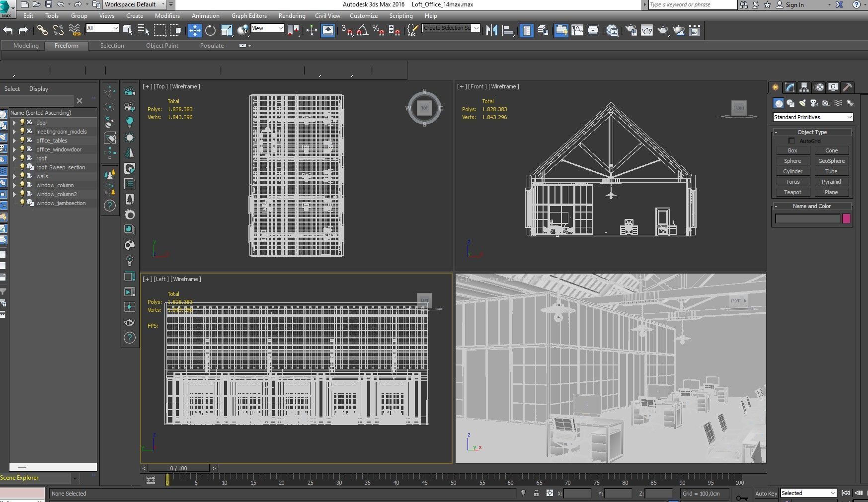Open the Selected key filter dropdown
The height and width of the screenshot is (502, 868).
click(808, 493)
